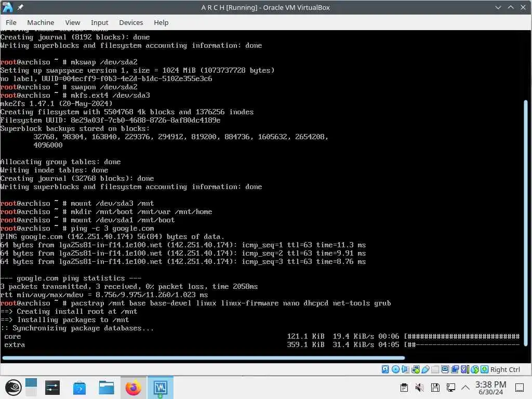Click the network adapter status icon

click(416, 369)
